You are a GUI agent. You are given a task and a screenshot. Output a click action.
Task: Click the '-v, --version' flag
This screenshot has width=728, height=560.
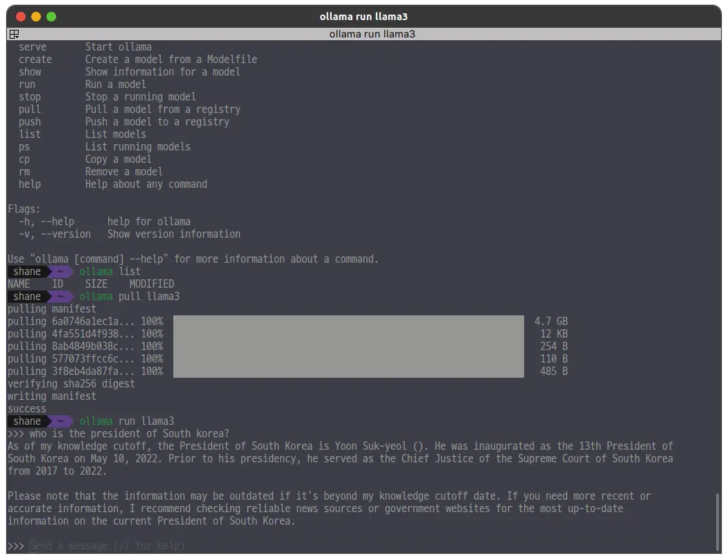pyautogui.click(x=55, y=234)
